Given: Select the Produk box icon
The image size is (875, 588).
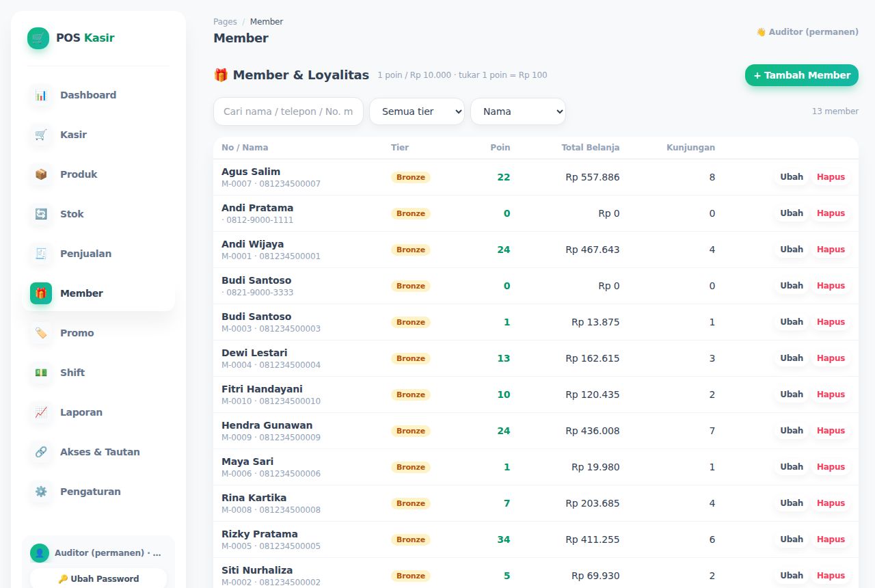Looking at the screenshot, I should coord(41,174).
